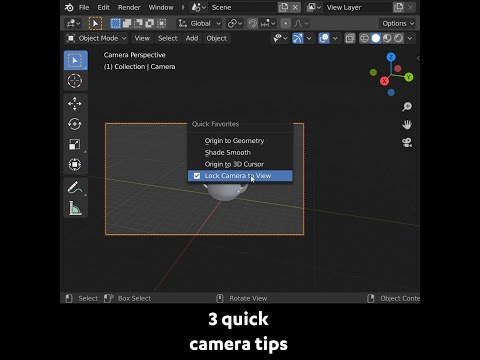Open object visibility and selectability popover

(280, 38)
